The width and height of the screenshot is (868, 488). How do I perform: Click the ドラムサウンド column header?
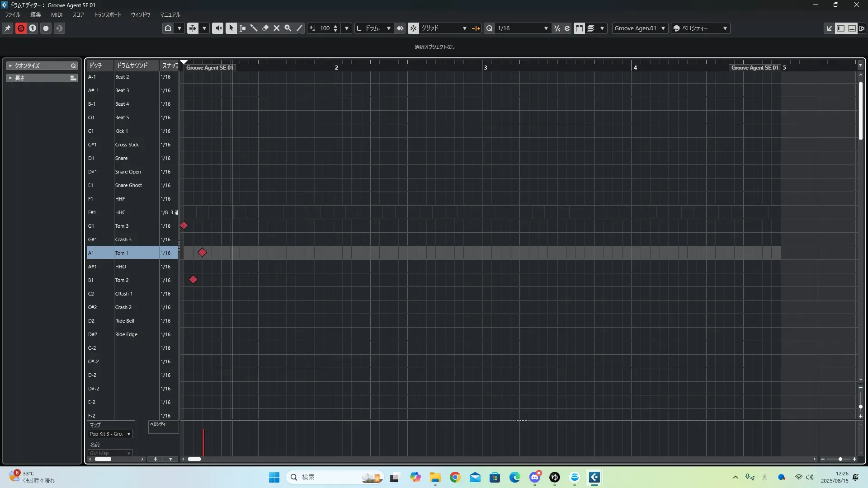(132, 66)
